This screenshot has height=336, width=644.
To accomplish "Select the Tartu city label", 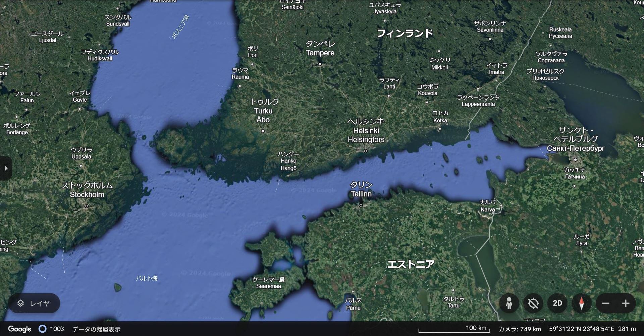I will click(453, 302).
